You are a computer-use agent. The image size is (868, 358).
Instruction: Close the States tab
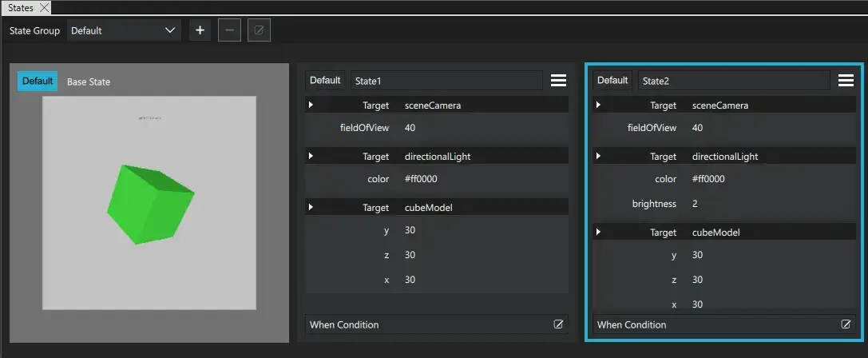[x=44, y=7]
